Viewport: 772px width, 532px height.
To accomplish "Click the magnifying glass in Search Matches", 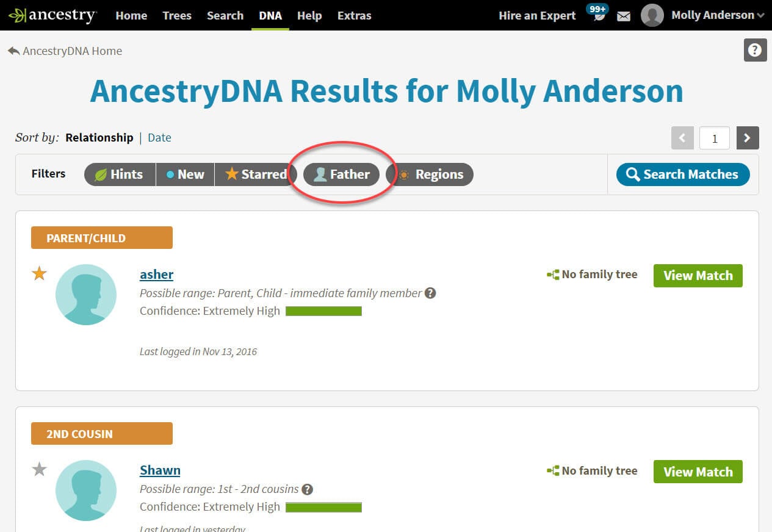I will (633, 174).
